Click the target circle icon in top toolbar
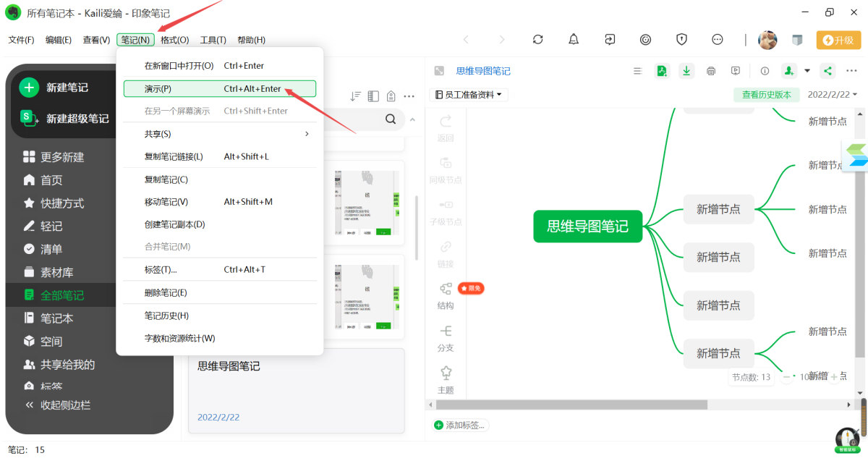The image size is (868, 461). click(645, 40)
